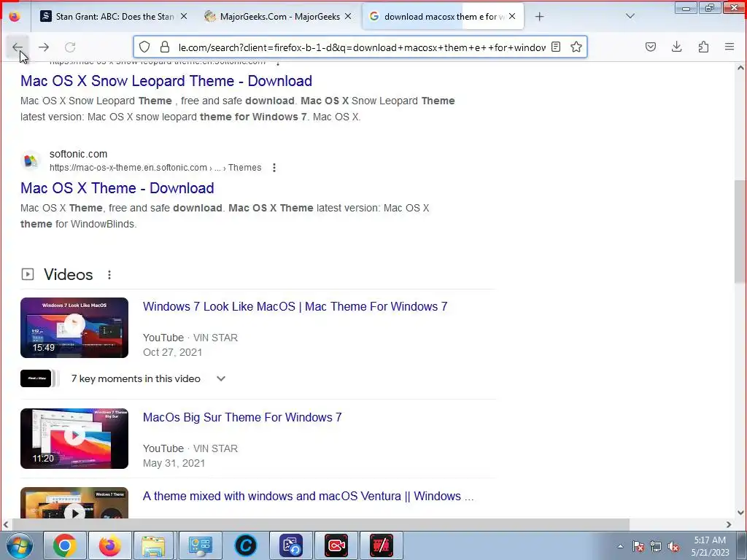
Task: Click the address bar URL field
Action: point(362,47)
